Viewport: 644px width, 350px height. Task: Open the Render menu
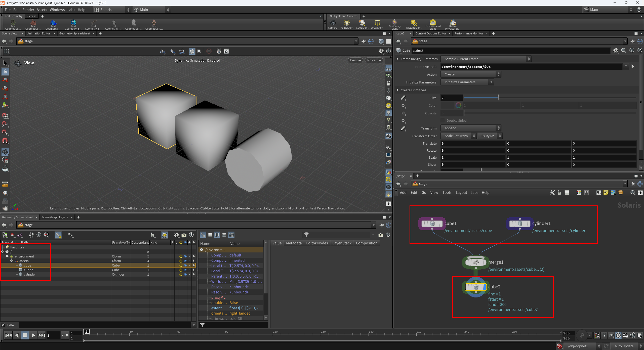click(28, 10)
